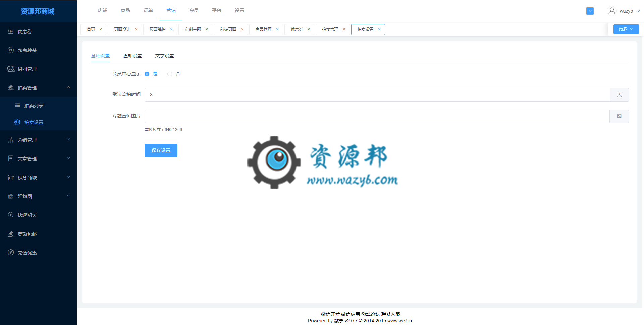Click the 拍卖管理 gavel icon

(x=11, y=87)
